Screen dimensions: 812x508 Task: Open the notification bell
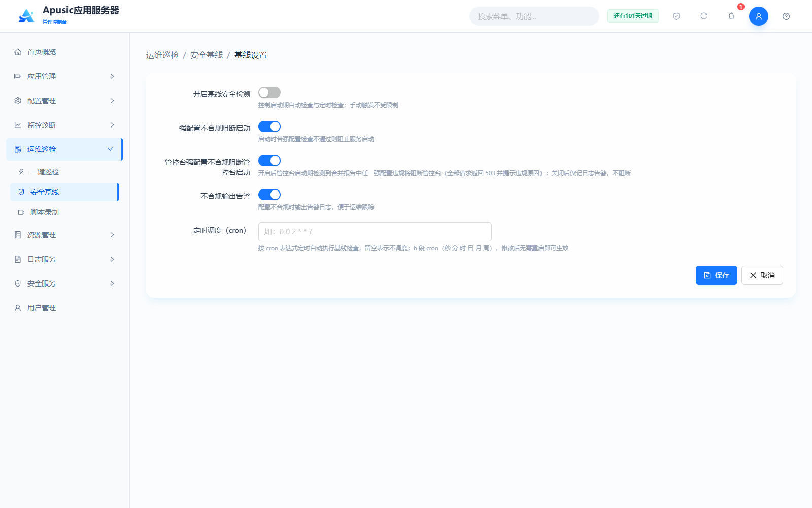pyautogui.click(x=731, y=16)
